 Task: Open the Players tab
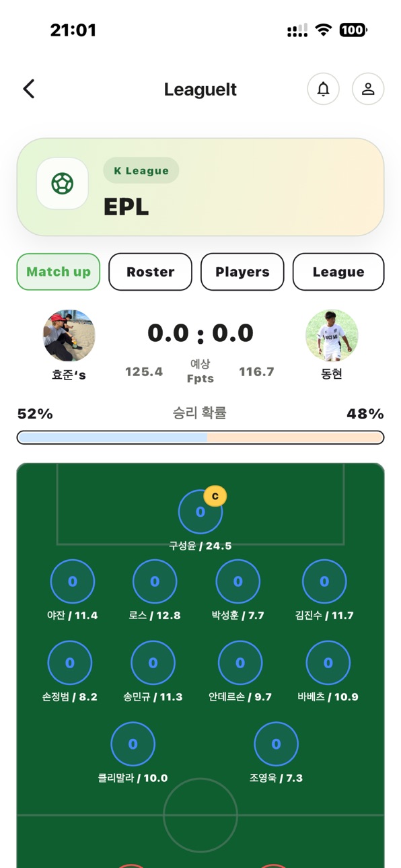click(x=242, y=272)
